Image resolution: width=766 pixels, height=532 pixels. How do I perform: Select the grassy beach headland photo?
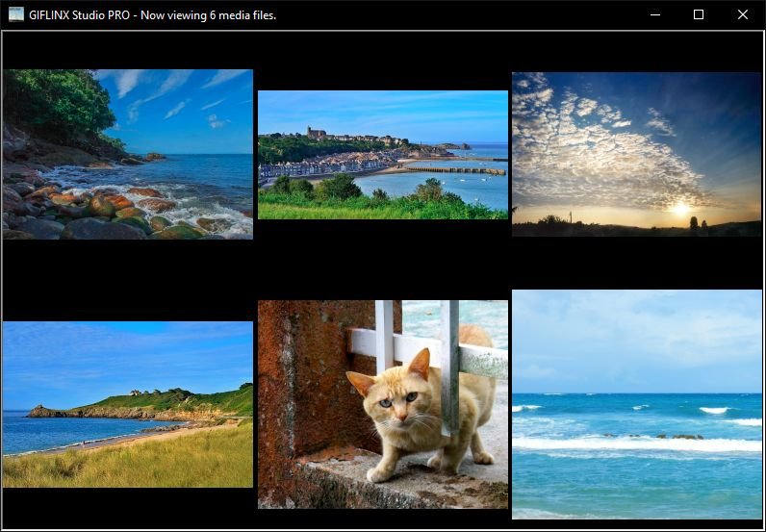pyautogui.click(x=127, y=404)
